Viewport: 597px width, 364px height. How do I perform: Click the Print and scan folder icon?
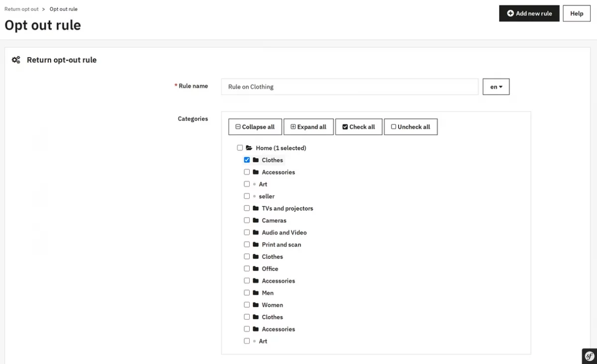256,245
